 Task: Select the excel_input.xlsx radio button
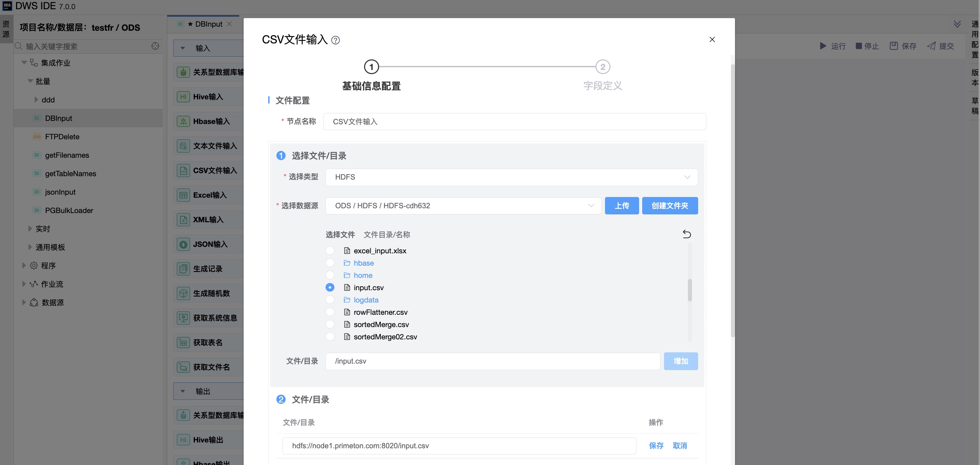pos(330,251)
